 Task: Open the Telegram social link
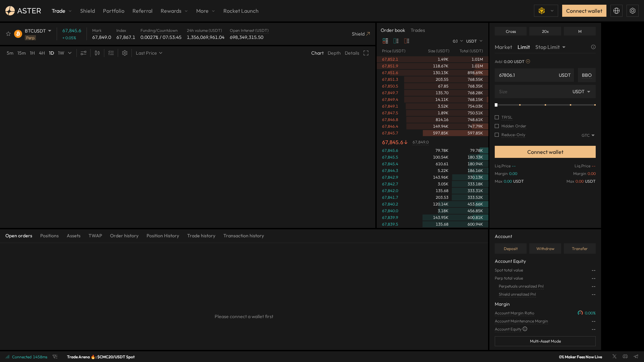pyautogui.click(x=636, y=356)
